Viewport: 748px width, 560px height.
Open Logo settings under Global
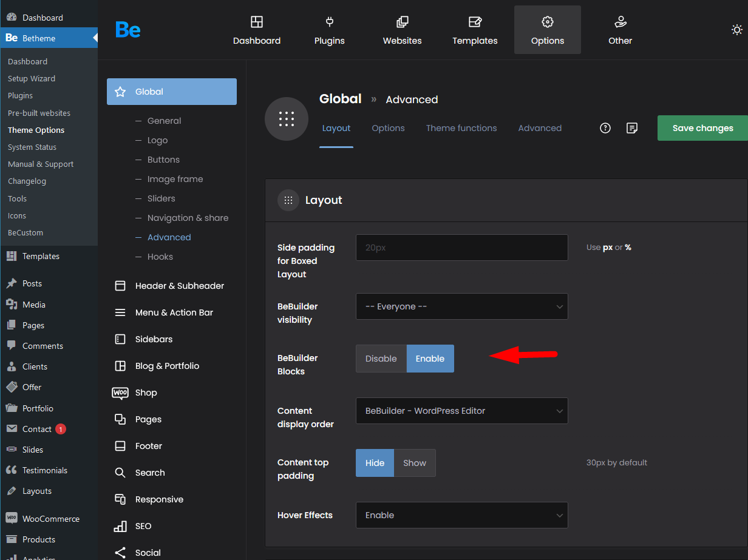157,140
